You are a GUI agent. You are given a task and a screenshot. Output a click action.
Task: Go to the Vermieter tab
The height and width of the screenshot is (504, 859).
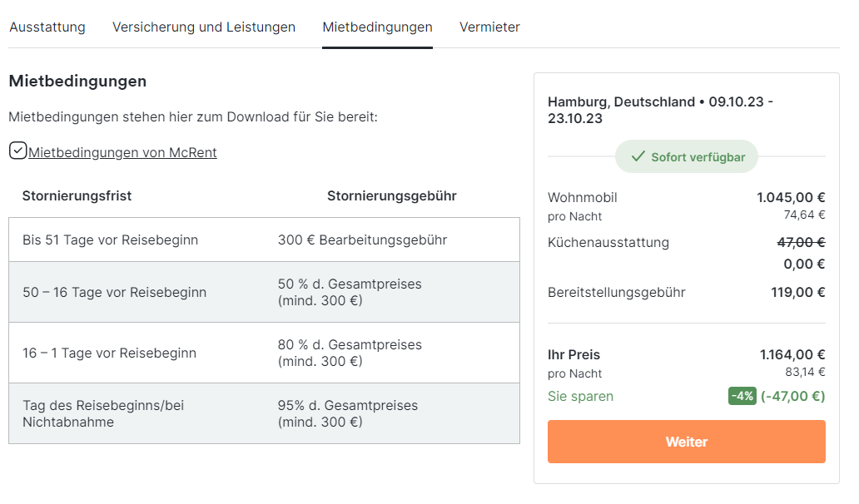(489, 27)
